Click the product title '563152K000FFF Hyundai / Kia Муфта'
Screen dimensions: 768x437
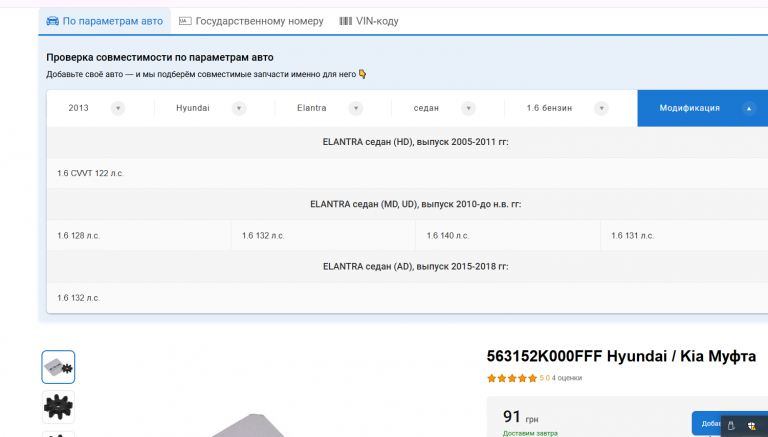click(621, 356)
